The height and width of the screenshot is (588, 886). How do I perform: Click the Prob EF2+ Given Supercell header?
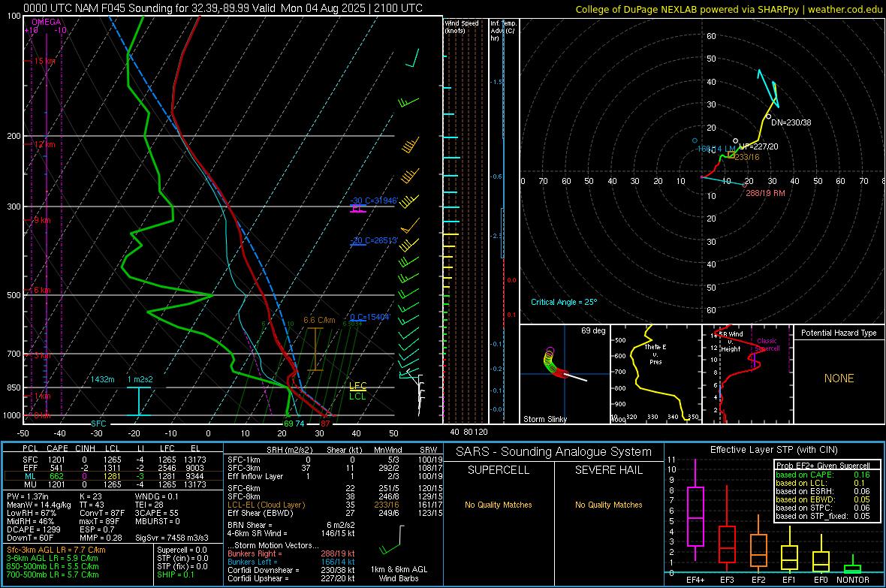tap(823, 466)
